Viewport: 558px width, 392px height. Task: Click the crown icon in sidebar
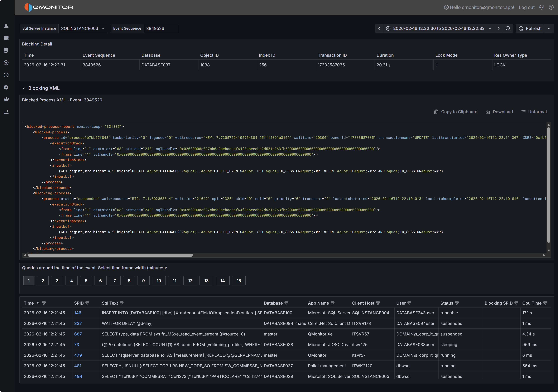6,99
